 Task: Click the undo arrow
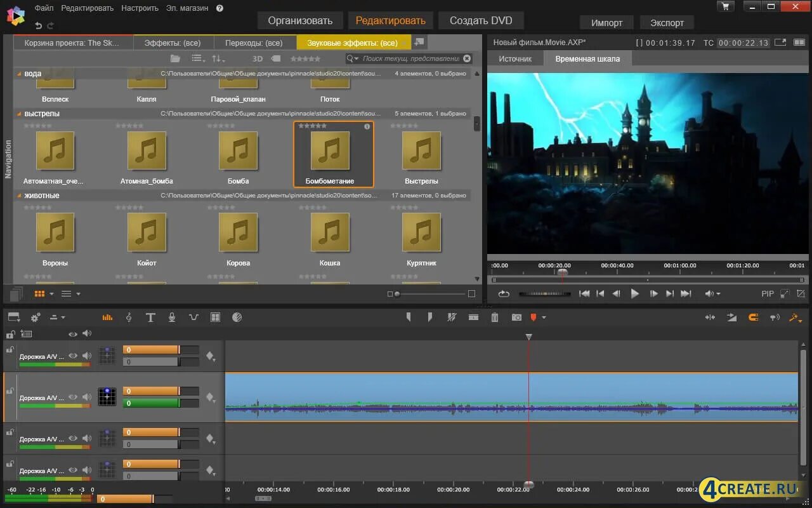(x=38, y=25)
